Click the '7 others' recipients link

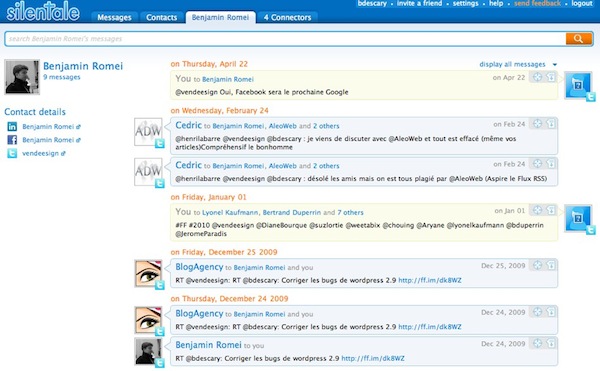pyautogui.click(x=350, y=212)
